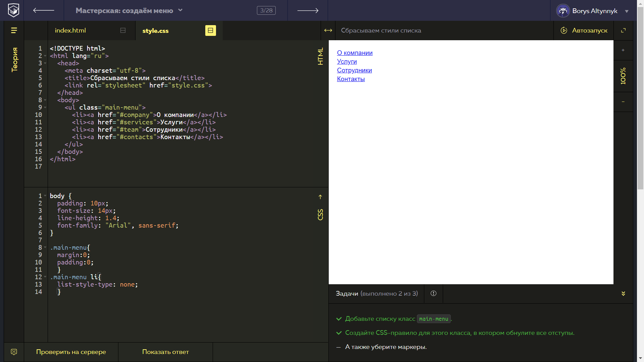The height and width of the screenshot is (362, 644).
Task: Click the Проверить на сервере button
Action: (71, 352)
